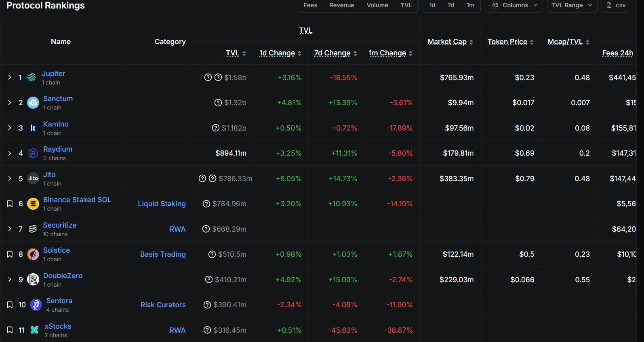
Task: Click the info icon beside Solstice $510.5m TVL
Action: point(212,254)
